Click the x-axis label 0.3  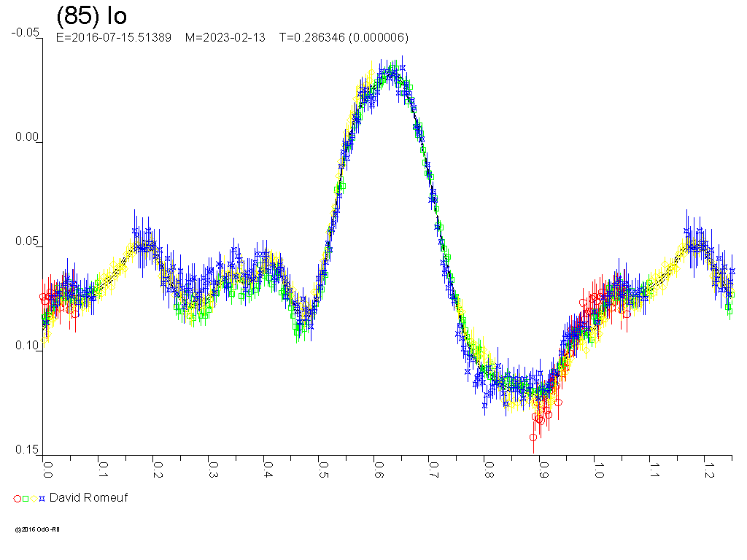coord(213,470)
